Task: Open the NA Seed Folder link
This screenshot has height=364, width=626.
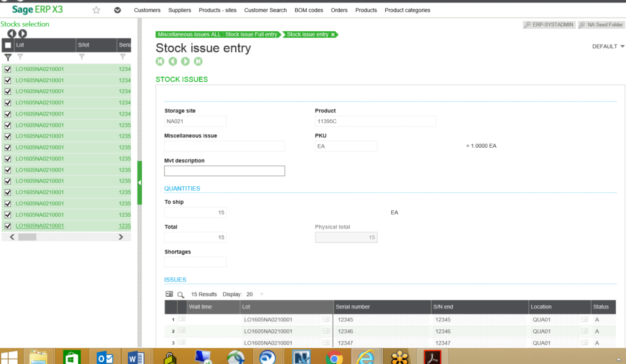Action: (605, 24)
